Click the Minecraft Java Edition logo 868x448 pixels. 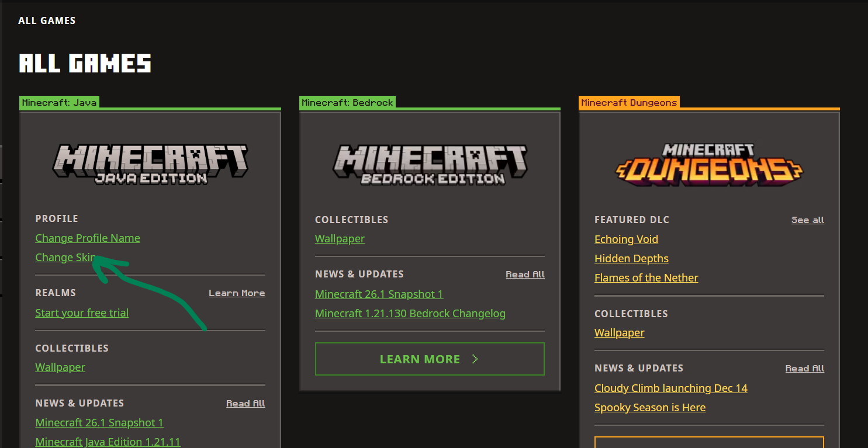click(x=150, y=164)
